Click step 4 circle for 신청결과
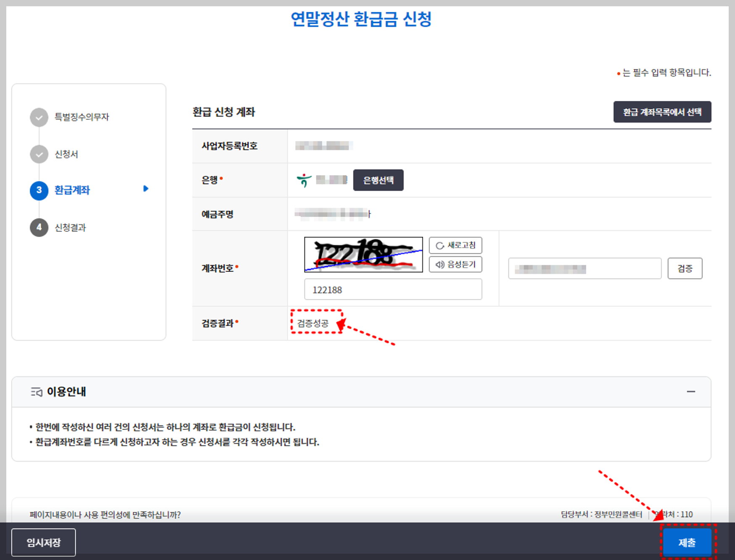Image resolution: width=735 pixels, height=560 pixels. point(39,227)
